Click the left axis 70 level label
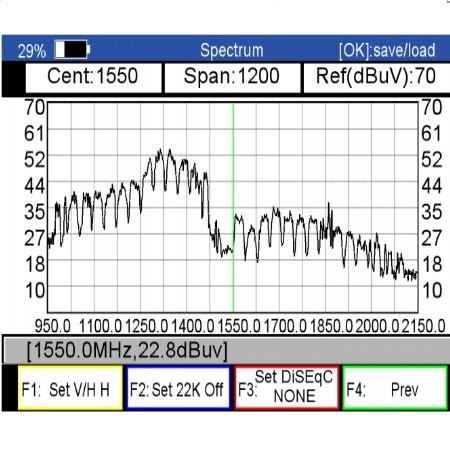 [x=35, y=107]
